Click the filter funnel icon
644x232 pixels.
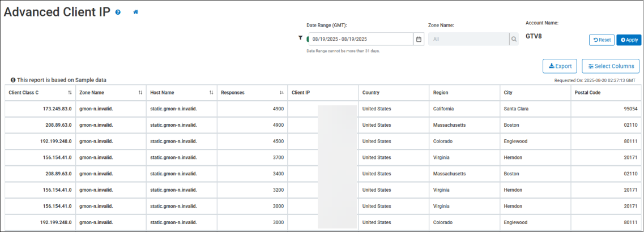point(300,38)
